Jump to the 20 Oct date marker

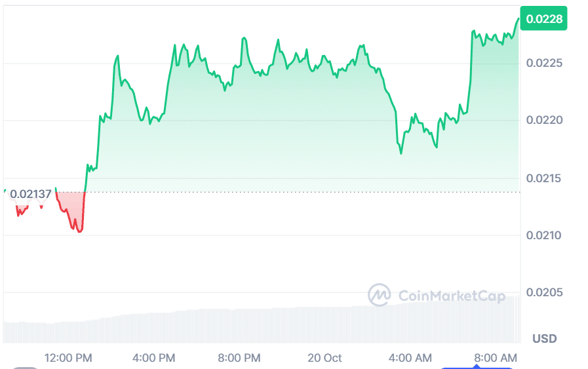click(324, 358)
